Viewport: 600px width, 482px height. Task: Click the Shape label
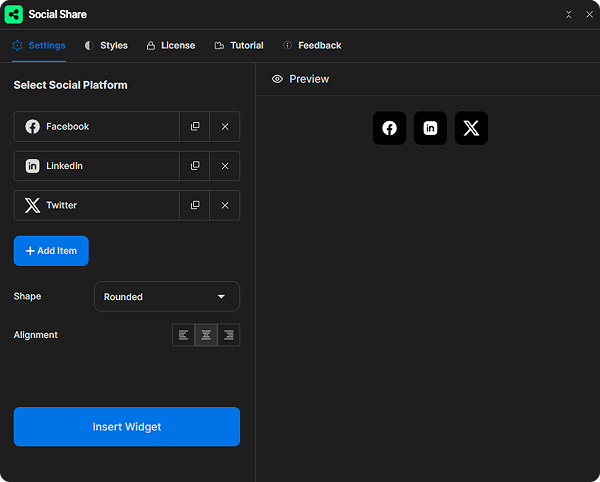pos(27,296)
